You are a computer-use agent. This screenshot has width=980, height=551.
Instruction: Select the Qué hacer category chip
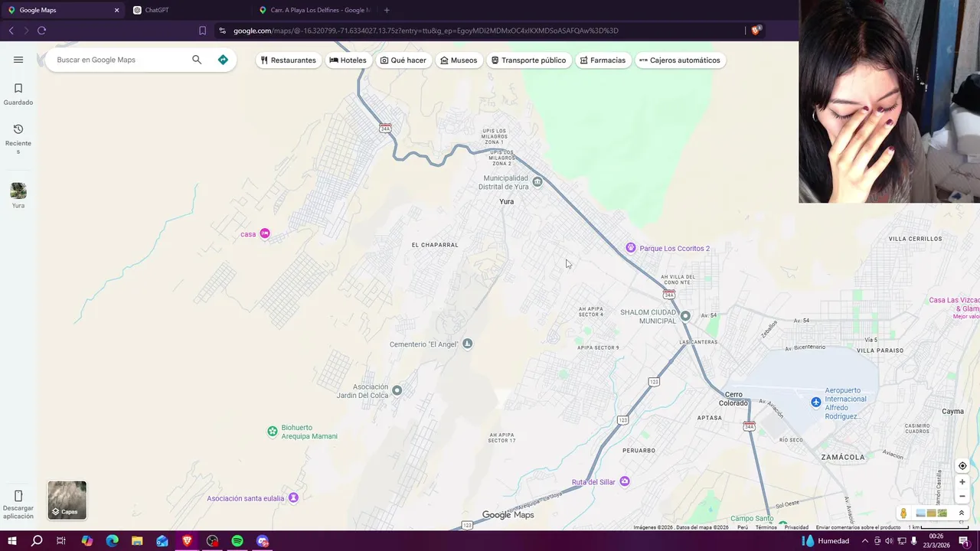[403, 60]
